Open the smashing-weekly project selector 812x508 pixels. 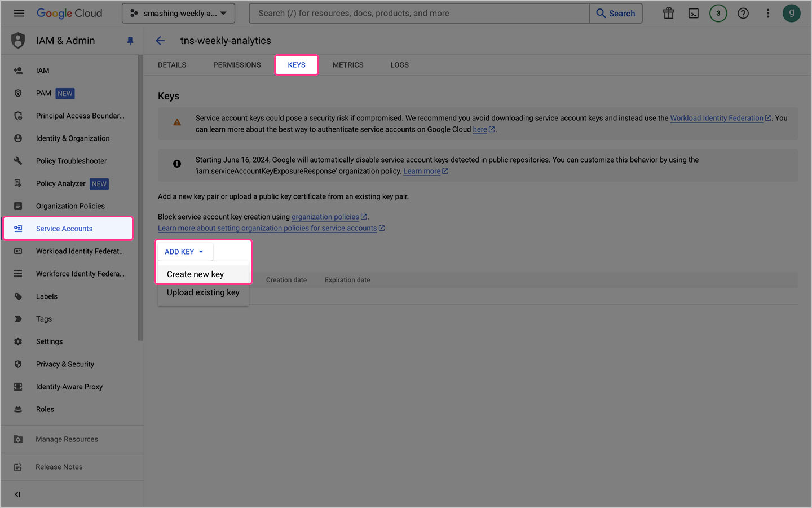[x=178, y=12]
